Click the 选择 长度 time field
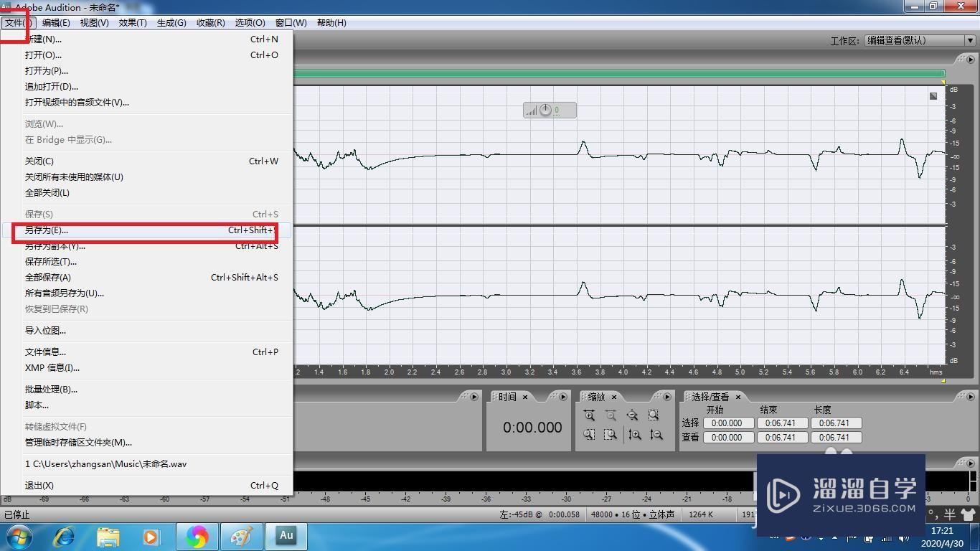Screen dimensions: 980x551 [836, 423]
